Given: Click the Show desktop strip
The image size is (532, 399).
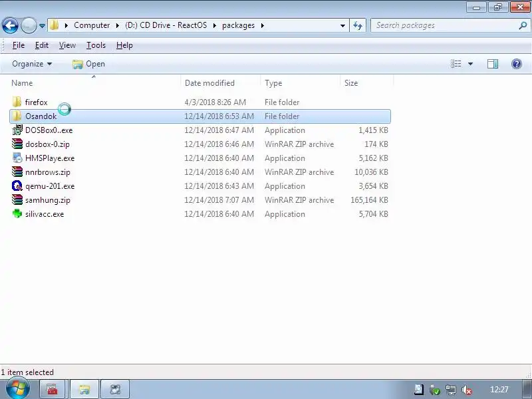Looking at the screenshot, I should tap(527, 389).
